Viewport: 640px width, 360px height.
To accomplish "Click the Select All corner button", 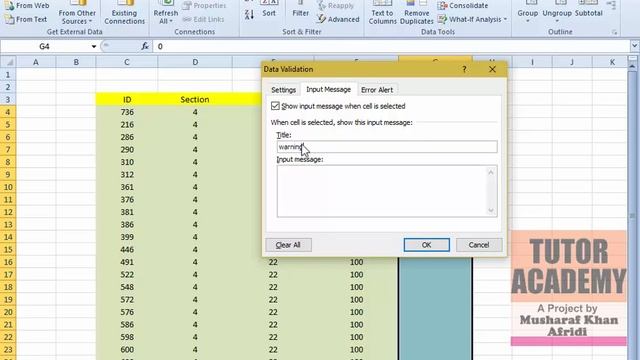I will (8, 62).
